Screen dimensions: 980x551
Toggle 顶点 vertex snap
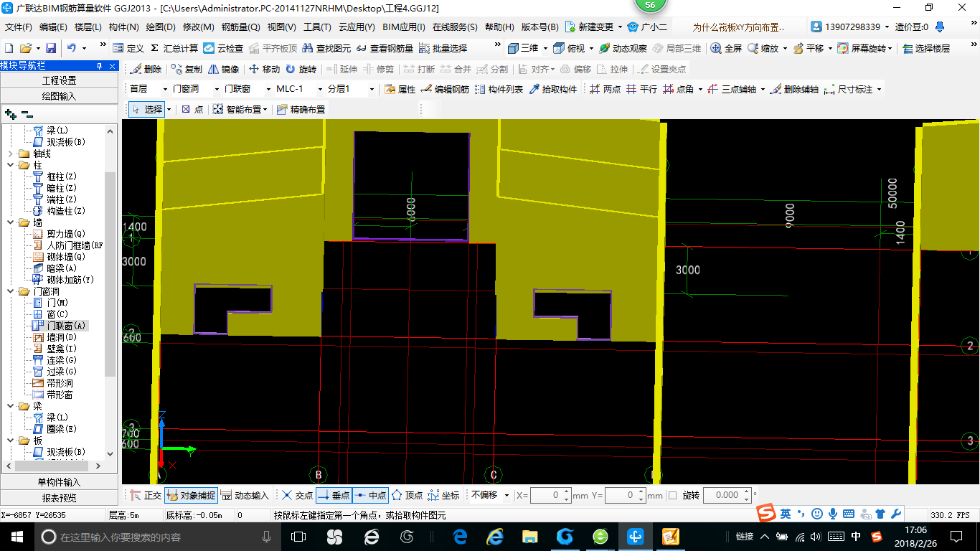click(x=407, y=495)
